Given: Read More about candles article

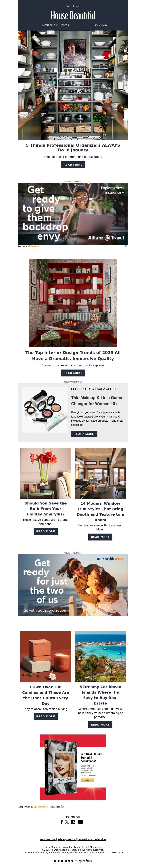Looking at the screenshot, I should tap(45, 716).
